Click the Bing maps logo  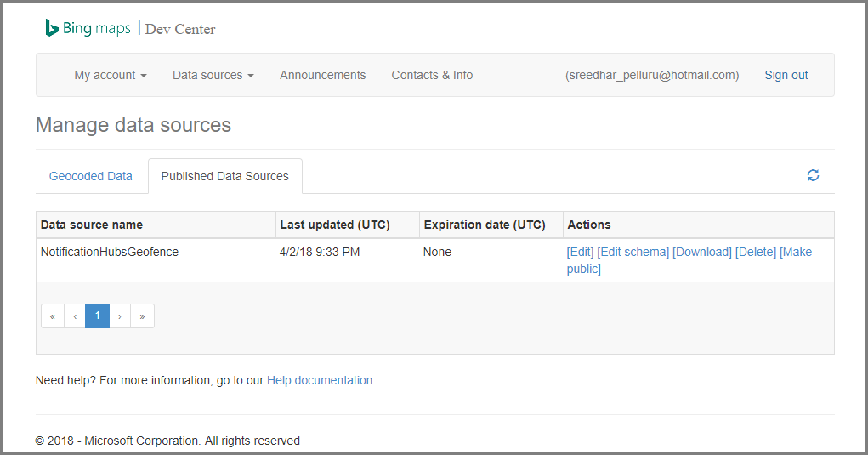88,29
